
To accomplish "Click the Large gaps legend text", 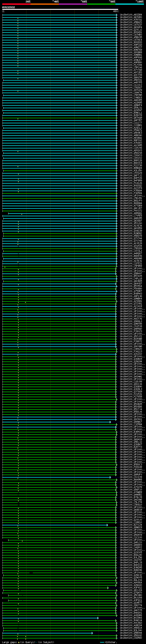I will coord(28,642).
